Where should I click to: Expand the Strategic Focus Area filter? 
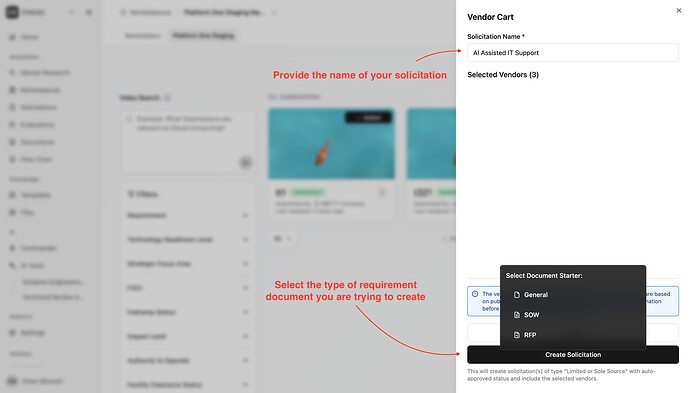click(x=188, y=264)
